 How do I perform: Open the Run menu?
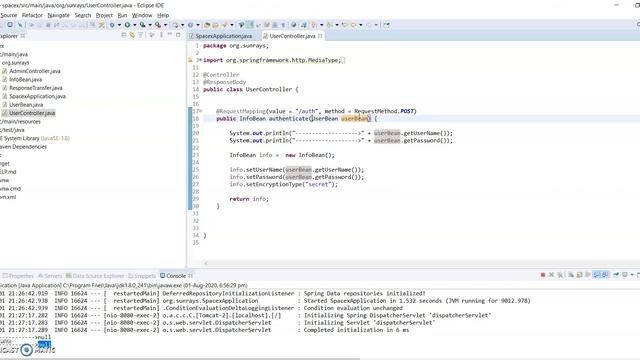tap(122, 15)
